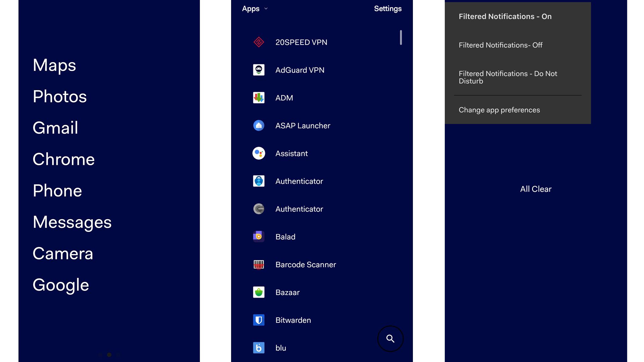
Task: Open the Apps category selector
Action: coord(255,9)
